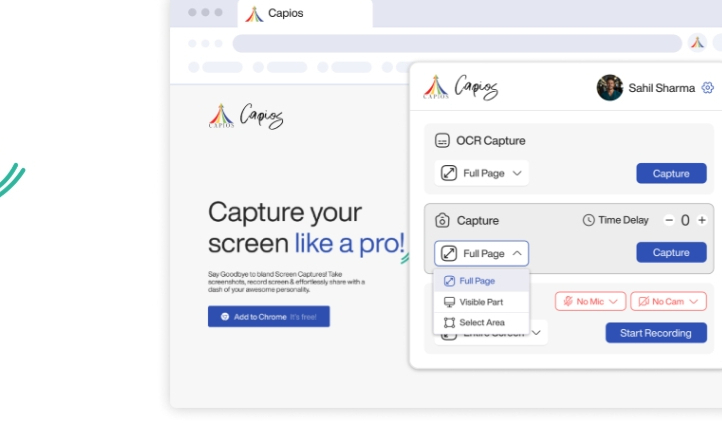The image size is (722, 443).
Task: Collapse the Capture section Full Page dropdown
Action: (481, 253)
